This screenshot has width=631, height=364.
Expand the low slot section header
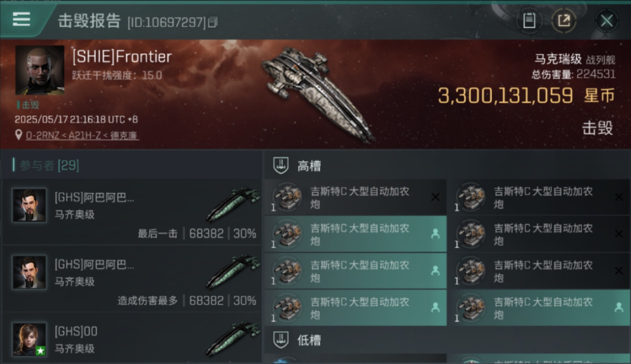pyautogui.click(x=447, y=339)
